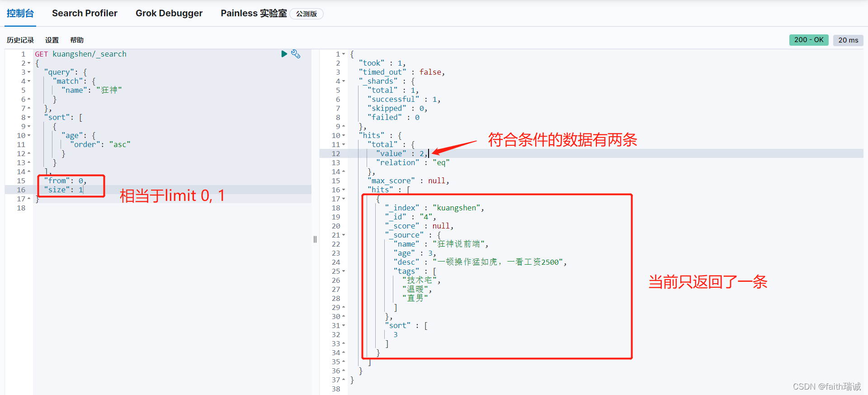
Task: Click the "desc" line in response
Action: pos(480,262)
